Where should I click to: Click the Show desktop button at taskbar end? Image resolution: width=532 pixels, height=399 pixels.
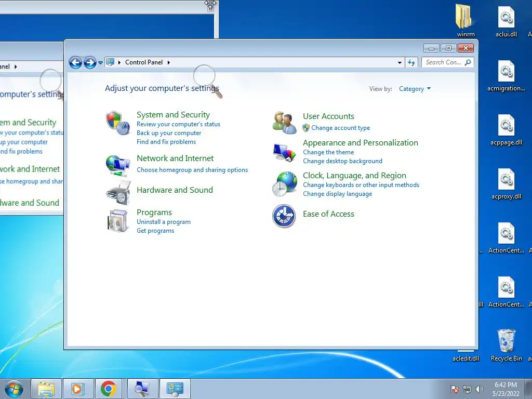[528, 389]
